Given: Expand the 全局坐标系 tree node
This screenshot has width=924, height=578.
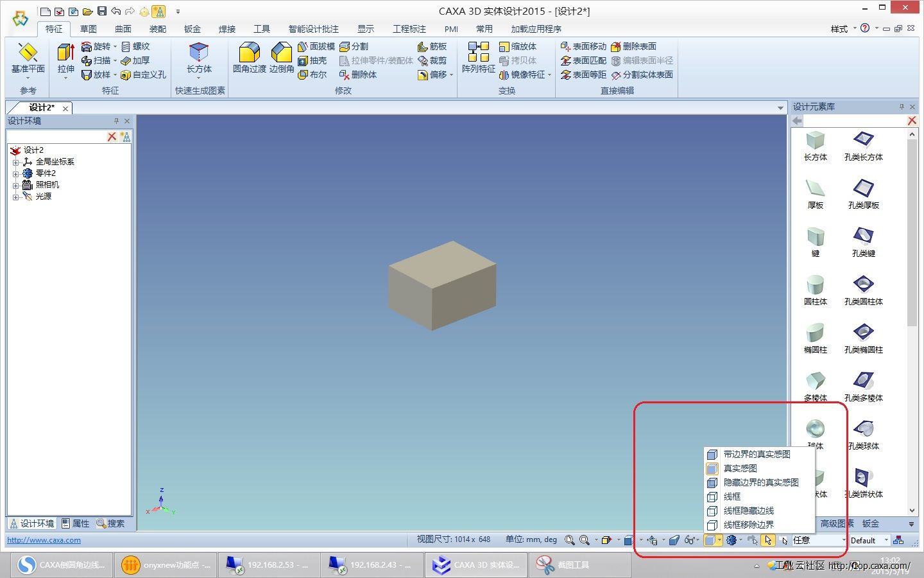Looking at the screenshot, I should [x=15, y=162].
